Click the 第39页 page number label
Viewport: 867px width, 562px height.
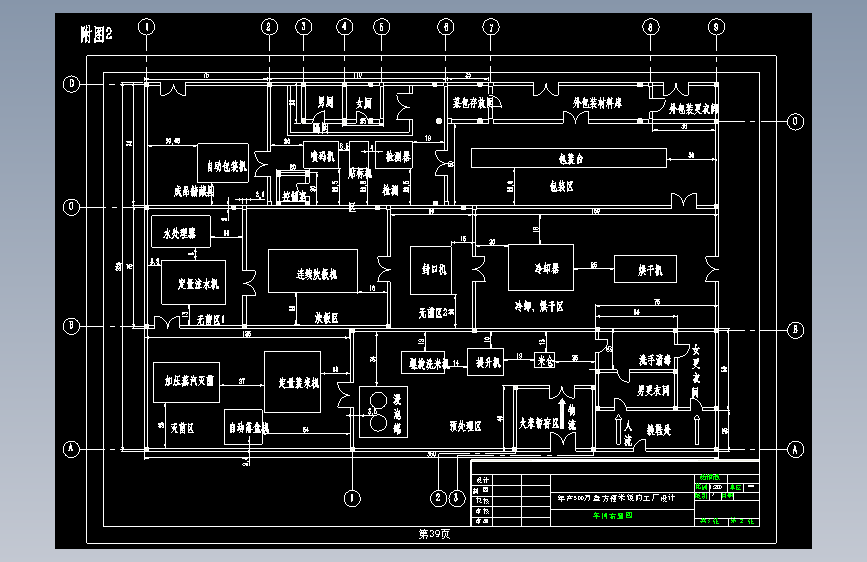coord(434,534)
